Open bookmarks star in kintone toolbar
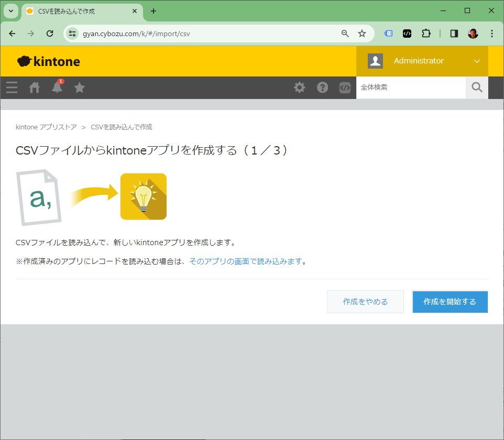This screenshot has height=440, width=504. click(80, 87)
